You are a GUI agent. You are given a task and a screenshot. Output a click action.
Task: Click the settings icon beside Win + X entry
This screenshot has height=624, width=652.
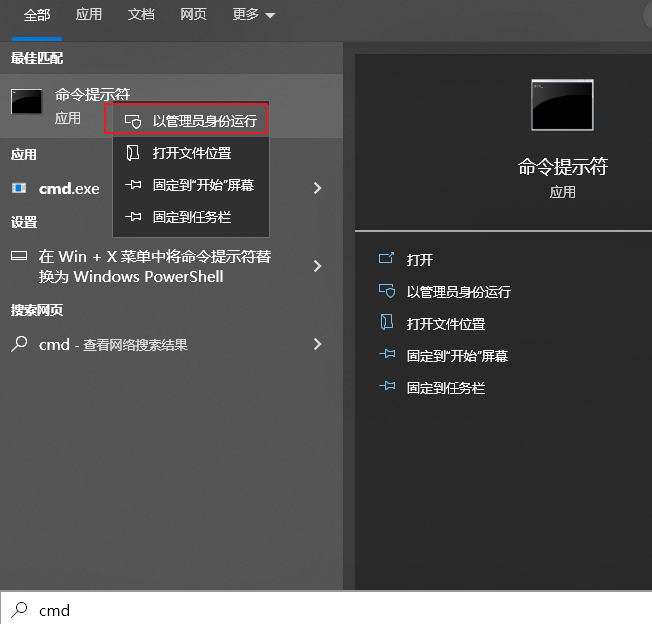coord(19,256)
